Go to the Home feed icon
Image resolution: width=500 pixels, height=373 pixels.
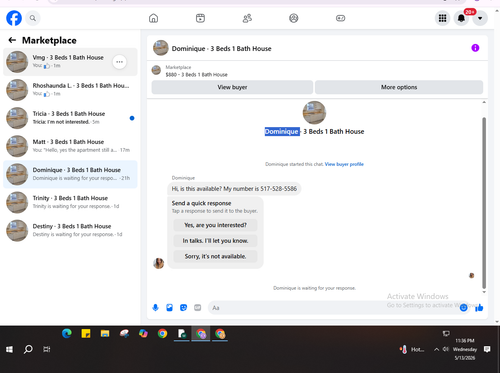(x=153, y=18)
